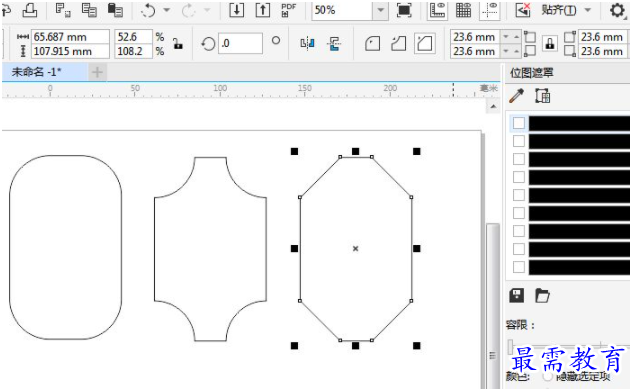Switch to the 未命名 -1* document tab

(x=44, y=72)
